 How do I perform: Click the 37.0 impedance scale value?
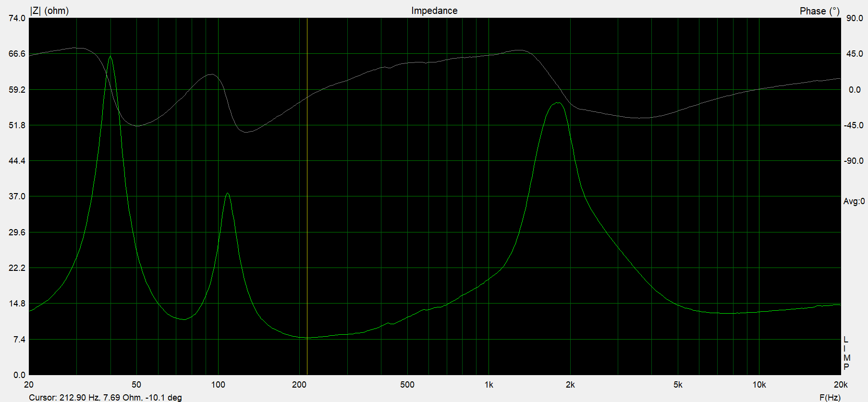[17, 196]
